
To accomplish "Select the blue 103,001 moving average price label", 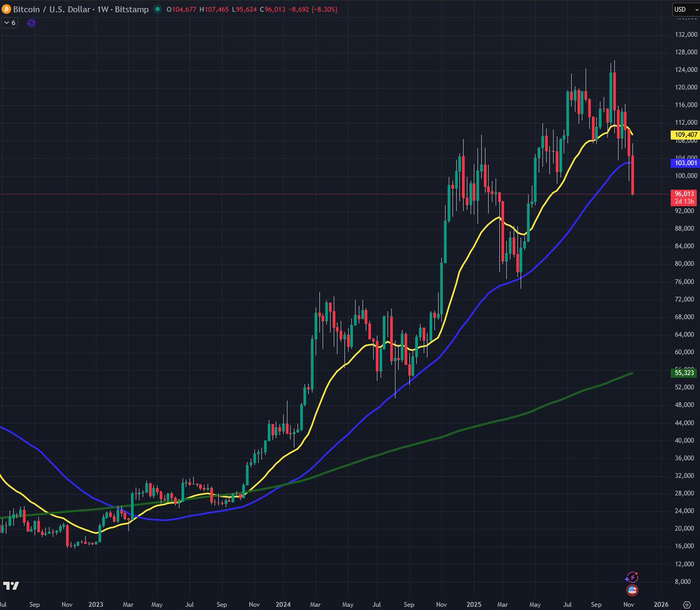I will (x=686, y=163).
